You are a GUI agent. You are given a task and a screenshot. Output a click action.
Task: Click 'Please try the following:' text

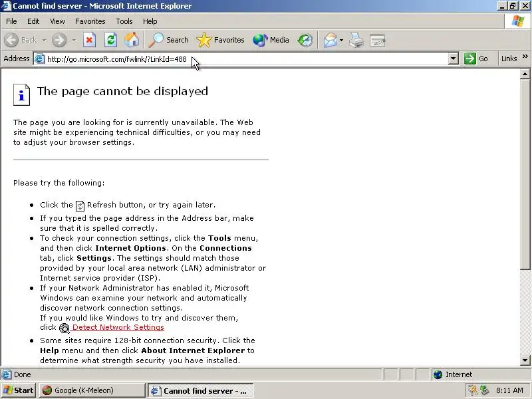[59, 183]
